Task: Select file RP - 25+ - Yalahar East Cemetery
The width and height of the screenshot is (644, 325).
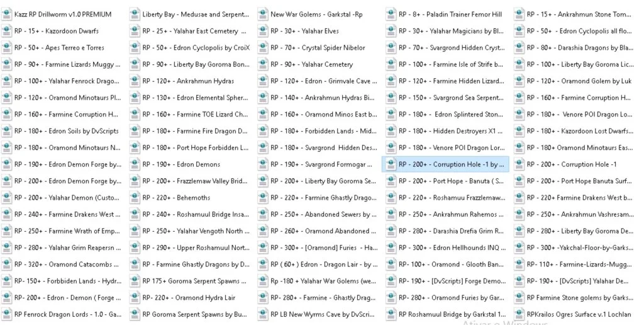Action: (x=194, y=31)
